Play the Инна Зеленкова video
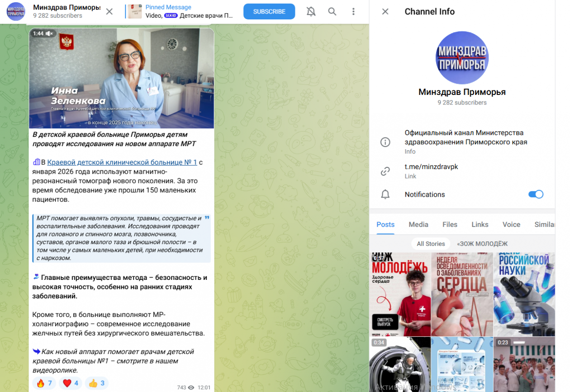Image resolution: width=570 pixels, height=392 pixels. point(121,78)
